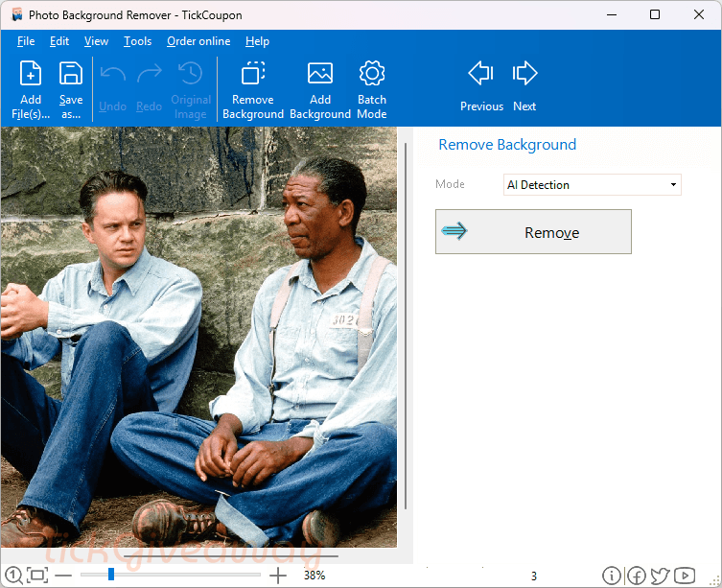Viewport: 722px width, 588px height.
Task: Open the Tools menu
Action: point(137,41)
